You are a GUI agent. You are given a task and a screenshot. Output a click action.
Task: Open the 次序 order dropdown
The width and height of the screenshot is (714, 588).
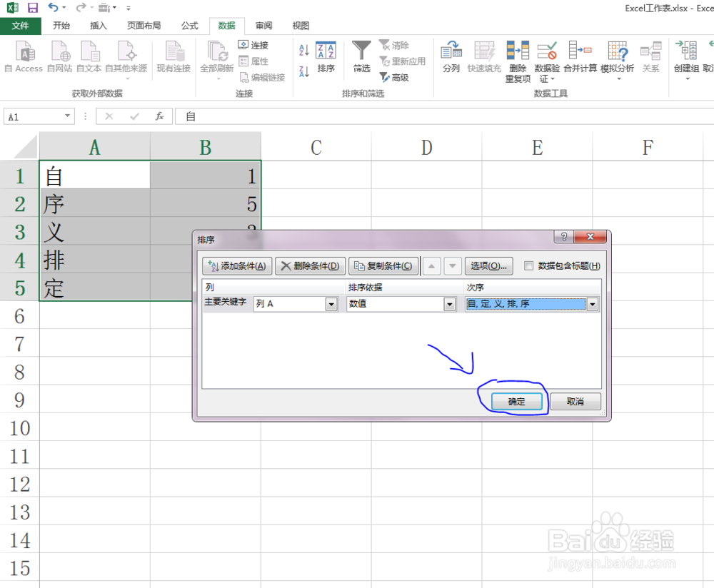click(593, 304)
